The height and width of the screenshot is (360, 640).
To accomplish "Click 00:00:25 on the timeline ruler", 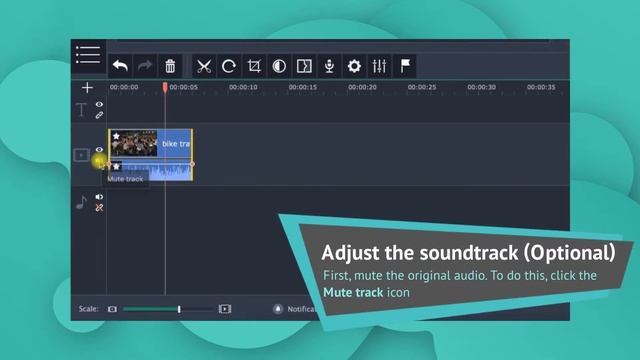I will click(x=422, y=87).
